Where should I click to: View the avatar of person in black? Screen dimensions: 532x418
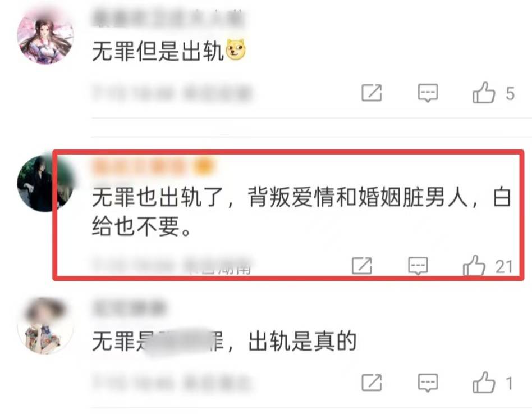point(45,183)
